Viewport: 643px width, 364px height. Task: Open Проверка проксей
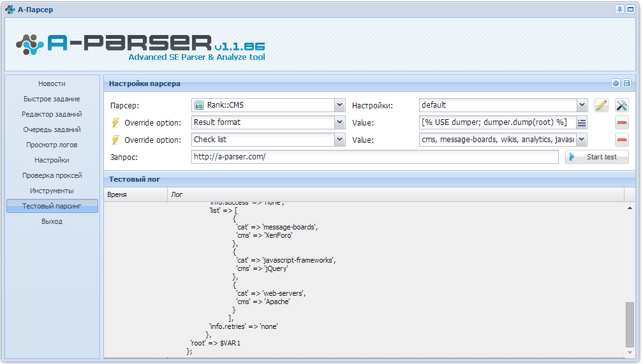coord(52,175)
